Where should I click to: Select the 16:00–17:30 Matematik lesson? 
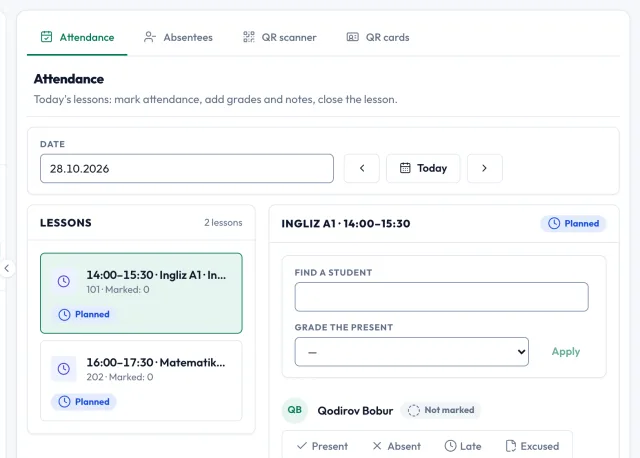tap(141, 381)
